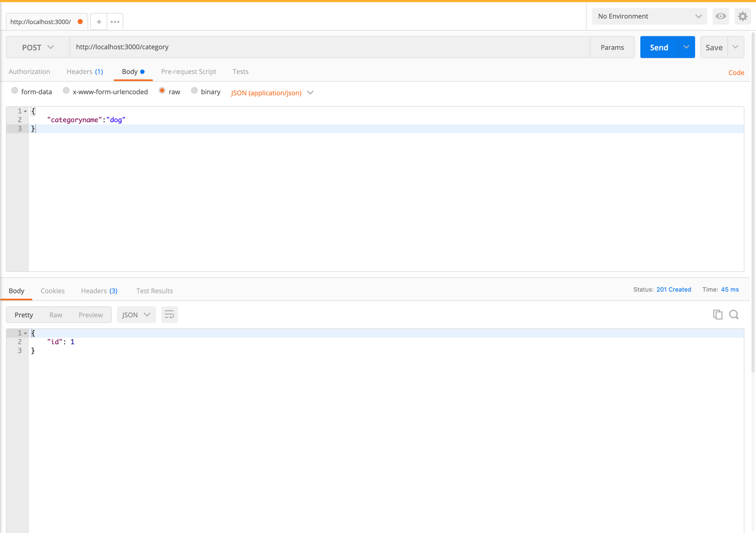Search within the response body
Image resolution: width=756 pixels, height=533 pixels.
pyautogui.click(x=734, y=315)
